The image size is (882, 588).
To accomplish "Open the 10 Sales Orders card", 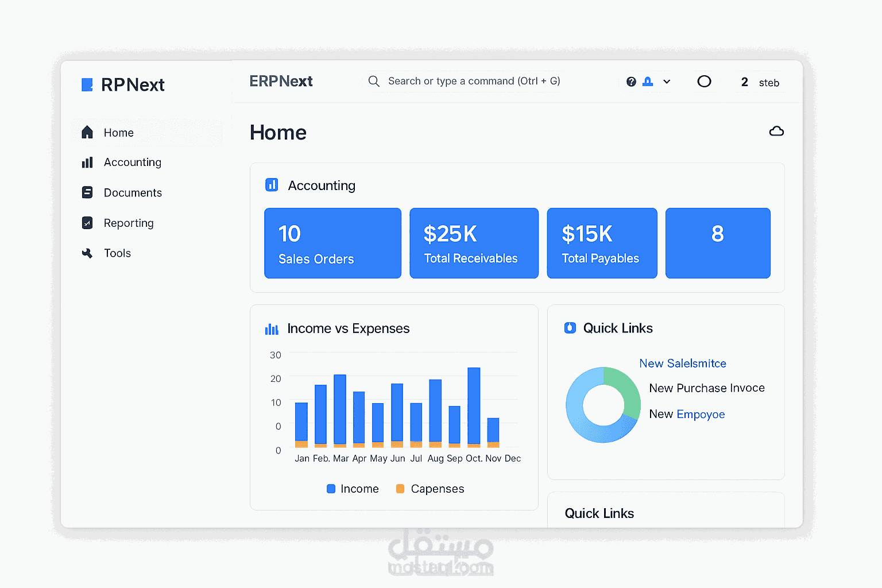I will pos(332,243).
